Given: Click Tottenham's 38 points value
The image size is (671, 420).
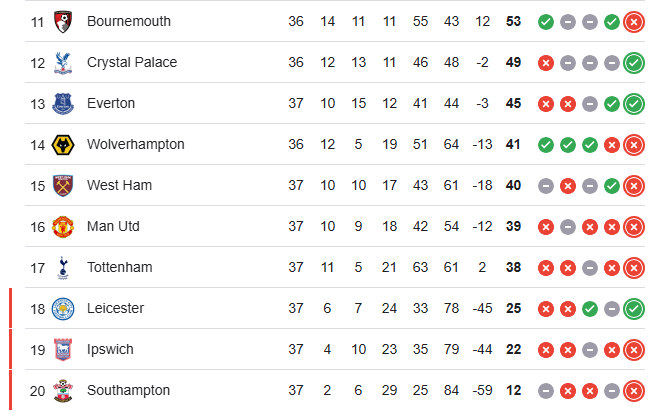Looking at the screenshot, I should [x=514, y=267].
